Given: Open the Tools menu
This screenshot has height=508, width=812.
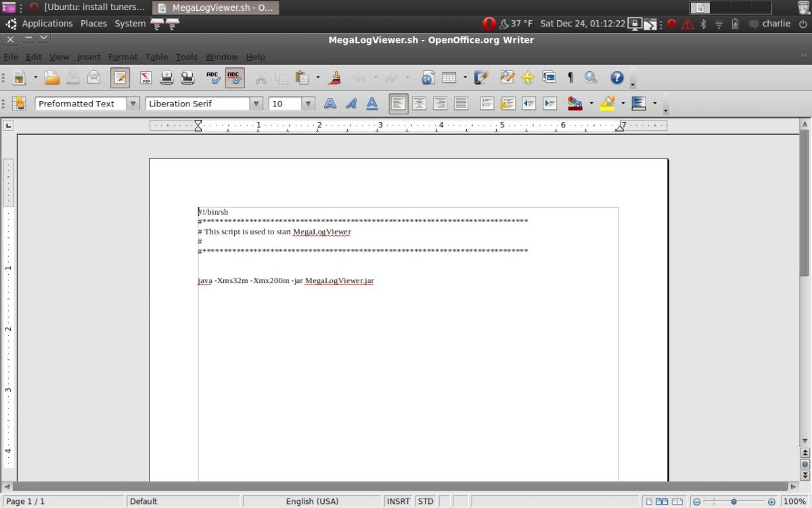Looking at the screenshot, I should 186,57.
